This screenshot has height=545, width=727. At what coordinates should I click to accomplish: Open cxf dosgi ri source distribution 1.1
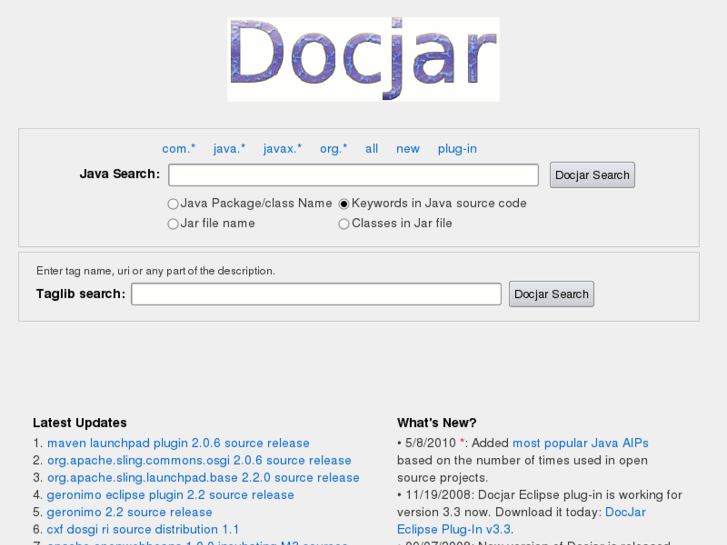(143, 529)
